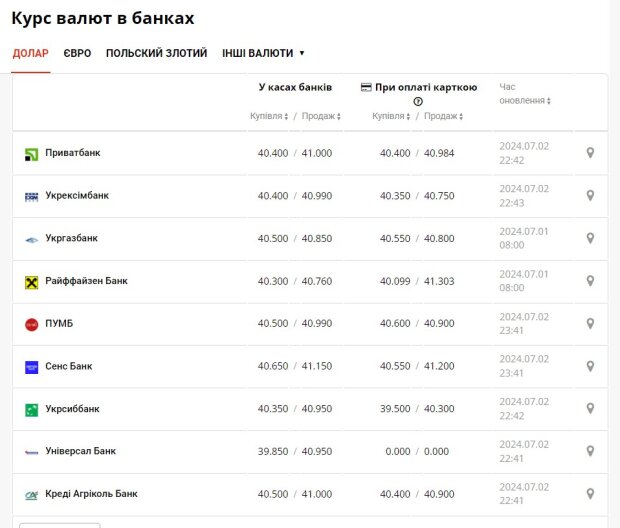Open the Укрсиббанк link
This screenshot has height=528, width=620.
(73, 409)
